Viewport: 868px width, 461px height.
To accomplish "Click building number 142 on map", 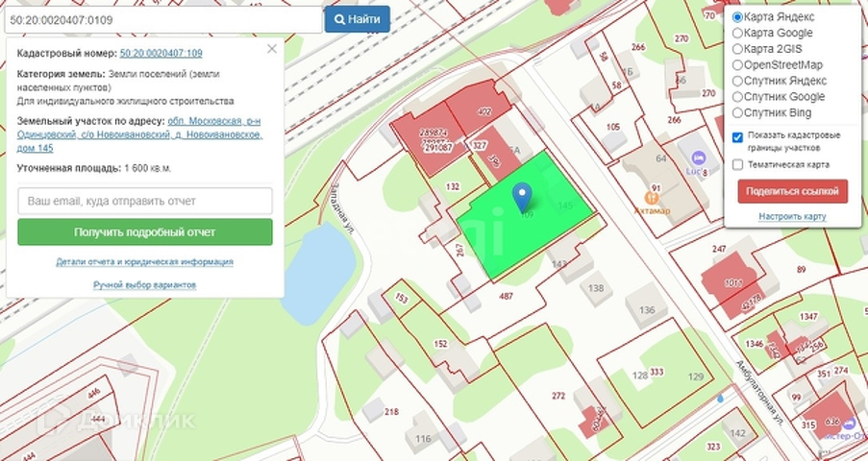I will tap(738, 433).
